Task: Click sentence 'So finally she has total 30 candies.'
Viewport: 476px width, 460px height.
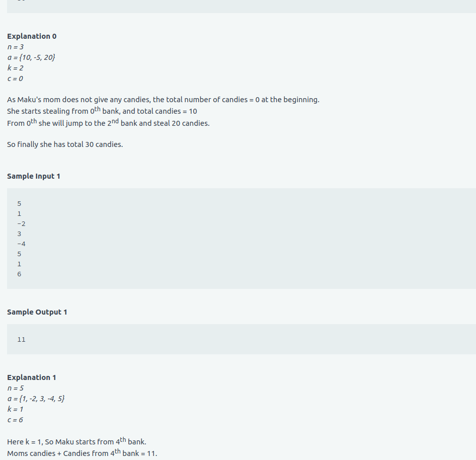Action: point(65,144)
